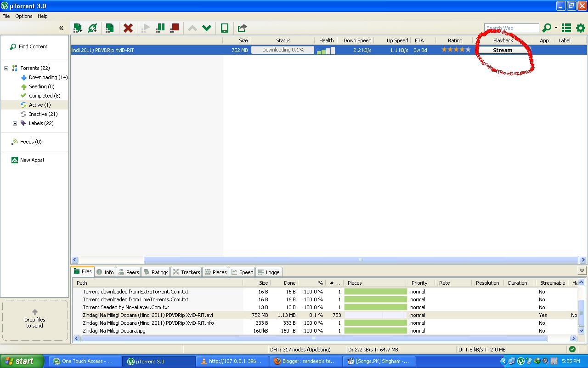This screenshot has width=588, height=368.
Task: Sort by Down Speed column header
Action: pyautogui.click(x=357, y=40)
